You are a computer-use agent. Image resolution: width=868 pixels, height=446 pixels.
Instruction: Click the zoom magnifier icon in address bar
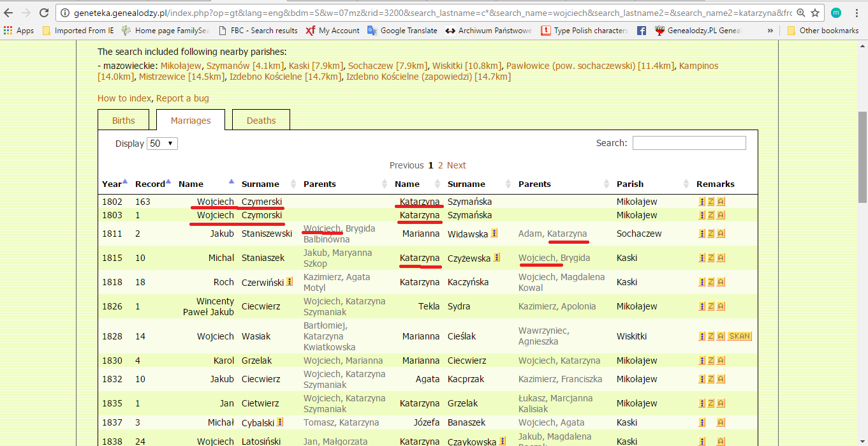(x=800, y=13)
